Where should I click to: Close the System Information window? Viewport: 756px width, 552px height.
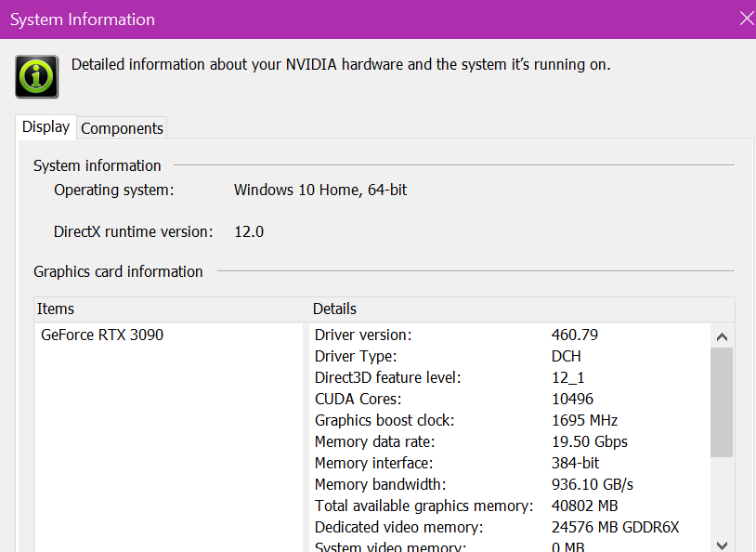pyautogui.click(x=747, y=19)
